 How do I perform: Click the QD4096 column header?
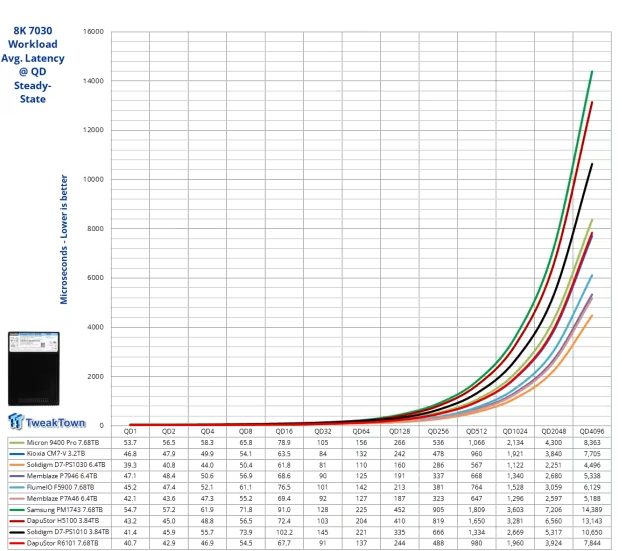tap(592, 432)
